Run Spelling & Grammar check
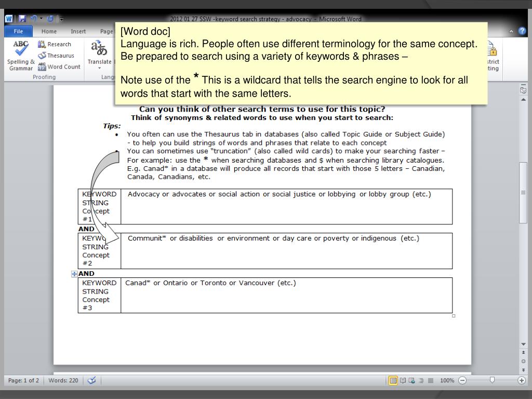532x399 pixels. 21,56
